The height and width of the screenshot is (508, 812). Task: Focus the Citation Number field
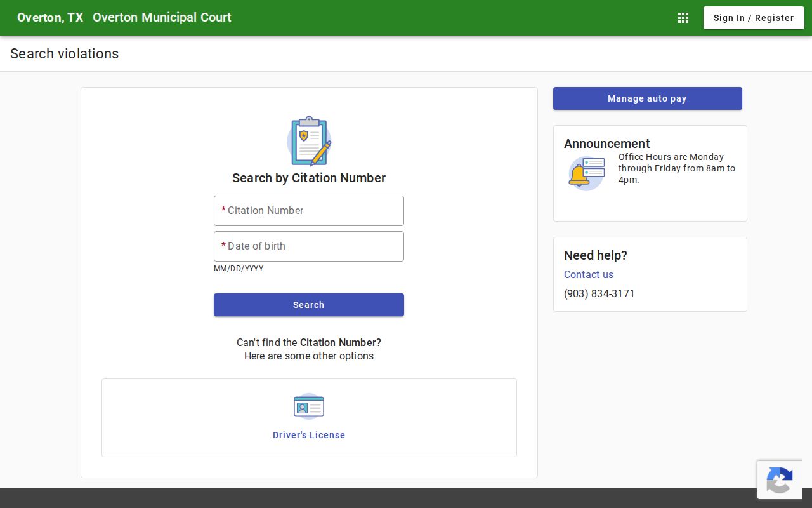point(309,211)
